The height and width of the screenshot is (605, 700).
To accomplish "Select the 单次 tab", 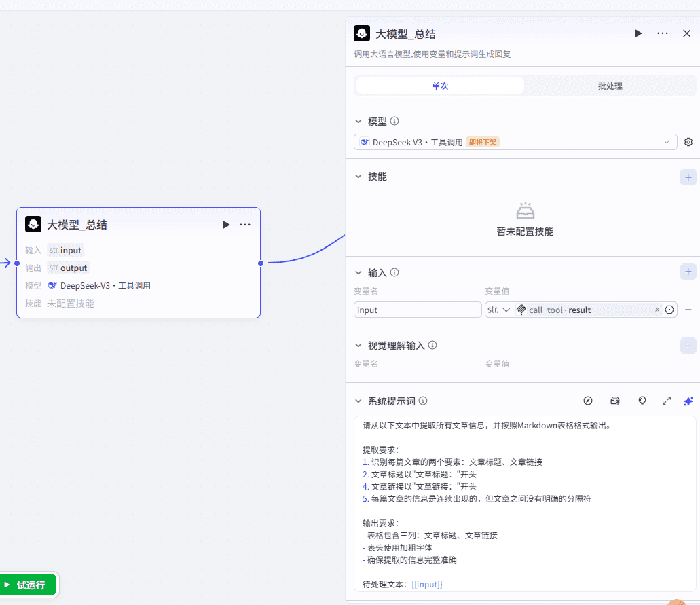I will (440, 86).
